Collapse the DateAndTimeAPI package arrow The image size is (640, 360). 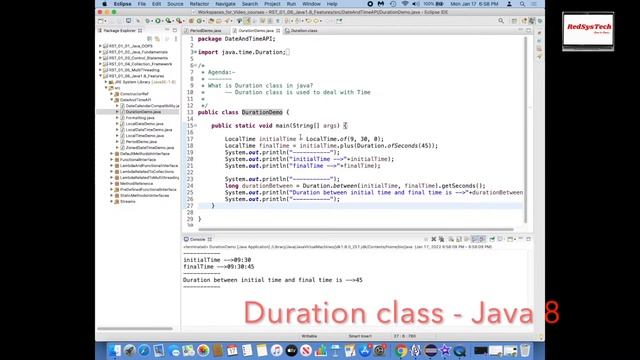tap(111, 100)
